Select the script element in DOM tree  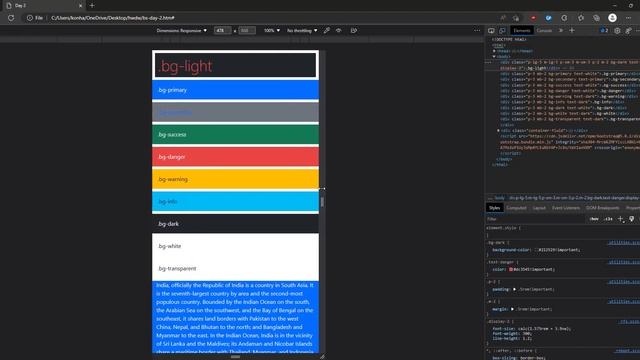pyautogui.click(x=570, y=142)
